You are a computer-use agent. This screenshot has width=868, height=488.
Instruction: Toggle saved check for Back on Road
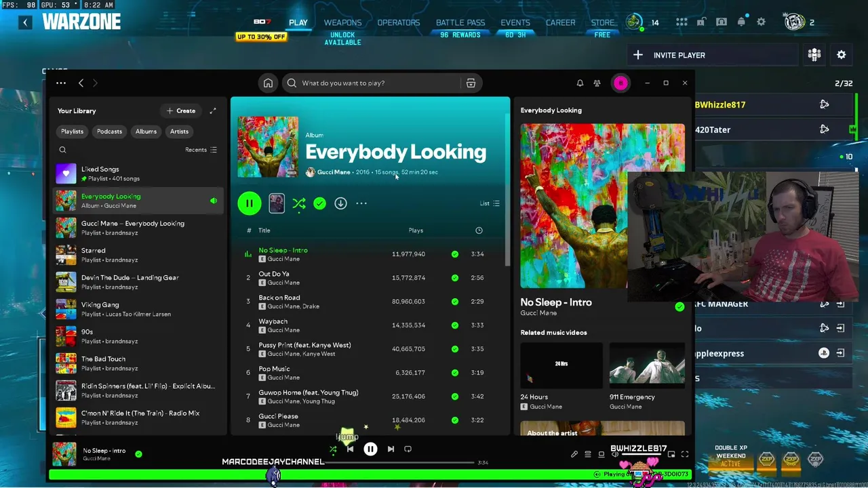coord(454,302)
